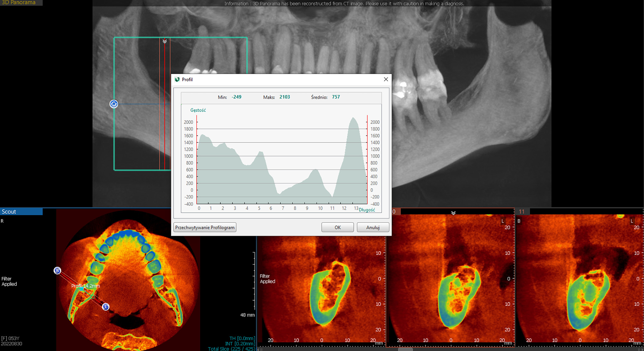
Task: Click the double-chevron marker atop the red panorama line
Action: [x=165, y=41]
